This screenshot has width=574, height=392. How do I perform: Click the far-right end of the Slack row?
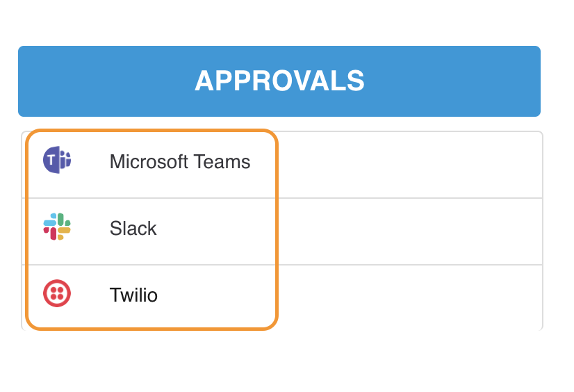point(528,231)
